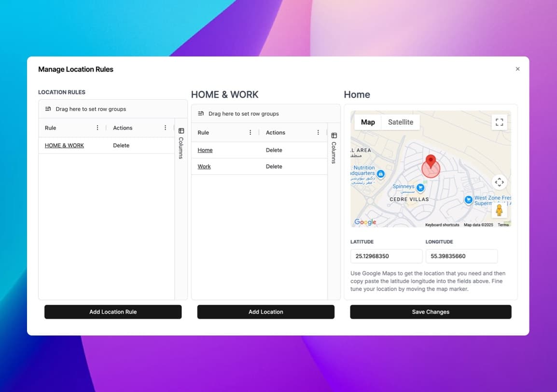Click Delete next to the Work location
The width and height of the screenshot is (557, 392).
tap(274, 166)
